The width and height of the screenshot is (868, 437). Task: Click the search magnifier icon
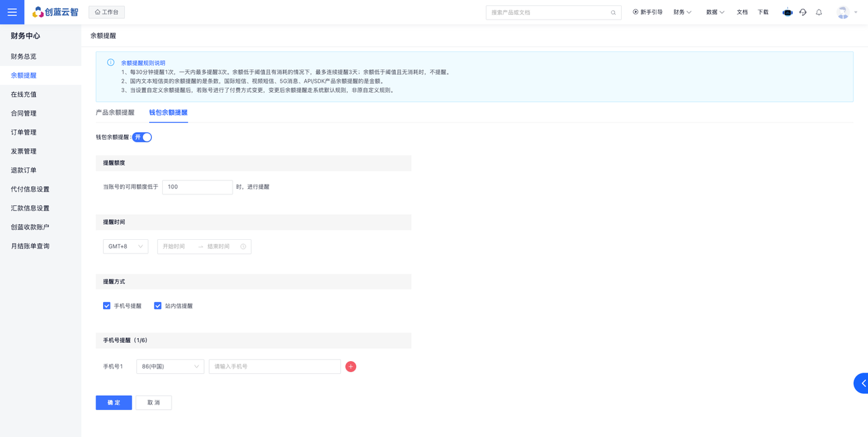613,13
